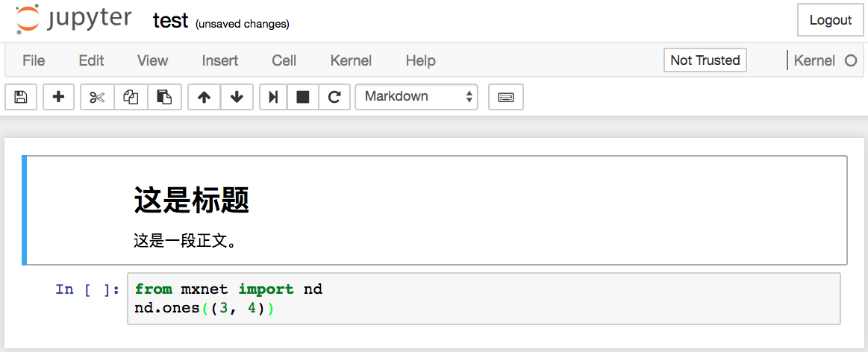Restart the kernel with the circular arrow
The width and height of the screenshot is (868, 352).
tap(334, 97)
